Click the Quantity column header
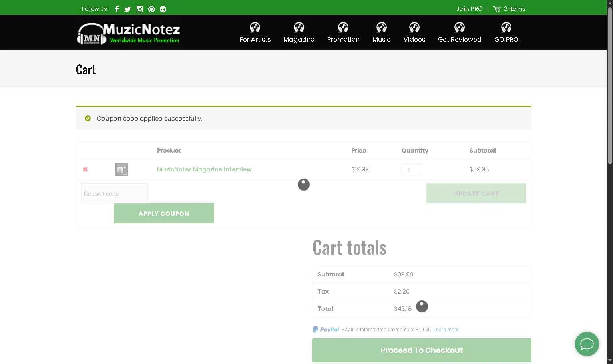This screenshot has width=613, height=364. pyautogui.click(x=415, y=151)
